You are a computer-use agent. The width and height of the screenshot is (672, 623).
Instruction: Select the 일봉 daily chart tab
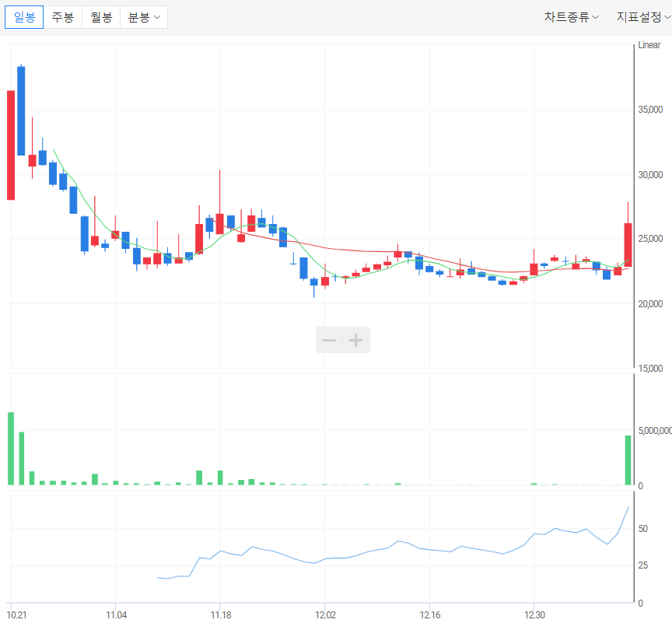(24, 17)
